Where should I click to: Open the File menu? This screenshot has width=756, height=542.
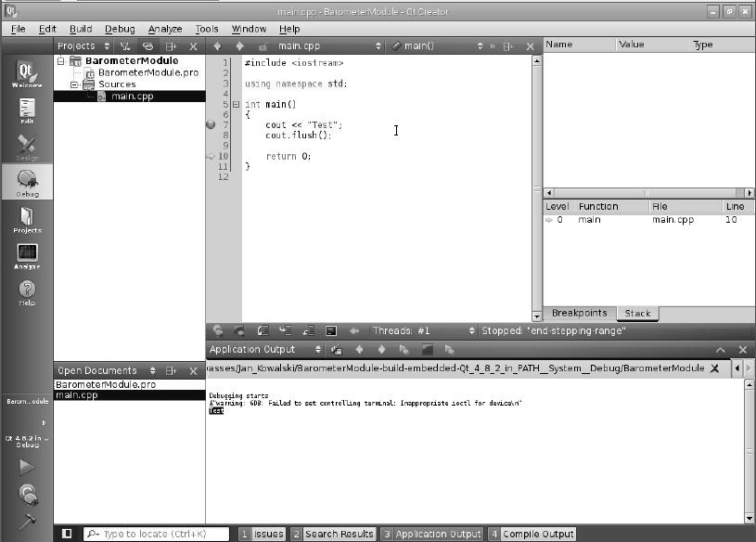point(18,29)
